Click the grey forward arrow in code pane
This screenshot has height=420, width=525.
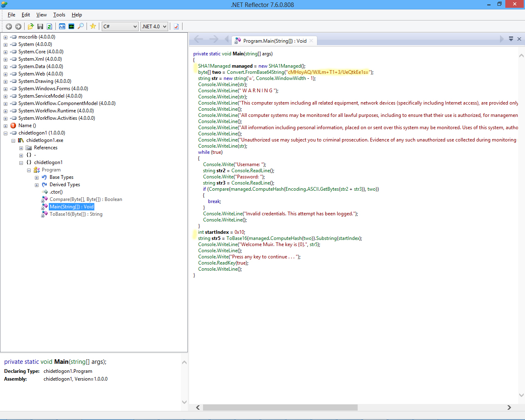214,39
